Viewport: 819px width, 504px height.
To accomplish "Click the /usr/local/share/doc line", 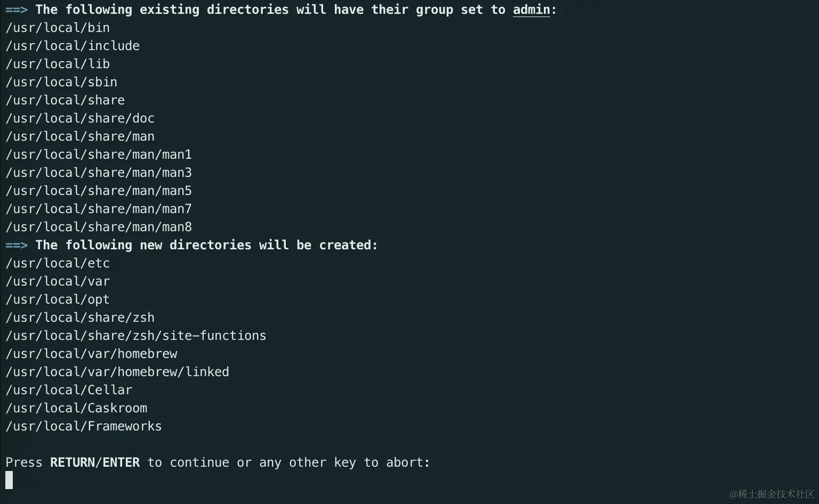I will click(x=80, y=118).
